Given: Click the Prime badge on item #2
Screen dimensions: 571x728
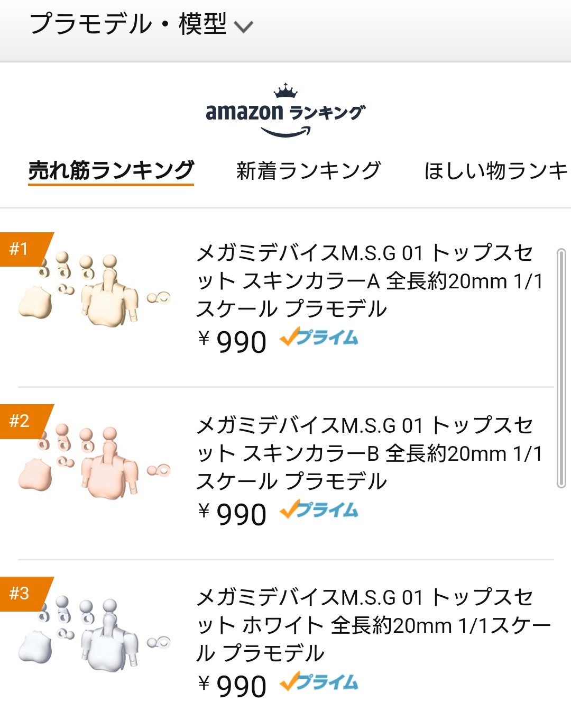Looking at the screenshot, I should 319,510.
